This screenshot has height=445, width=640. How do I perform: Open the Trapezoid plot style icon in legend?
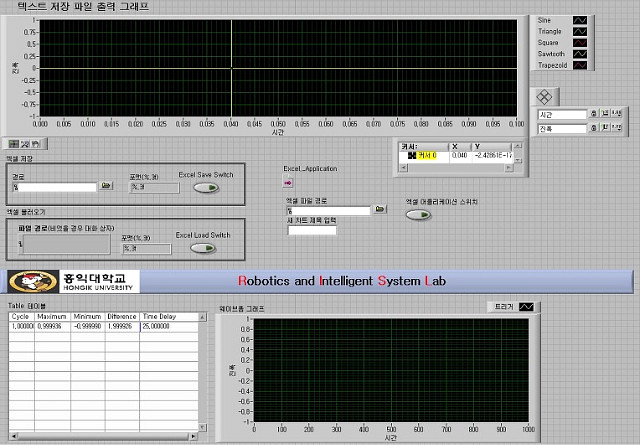(x=580, y=65)
